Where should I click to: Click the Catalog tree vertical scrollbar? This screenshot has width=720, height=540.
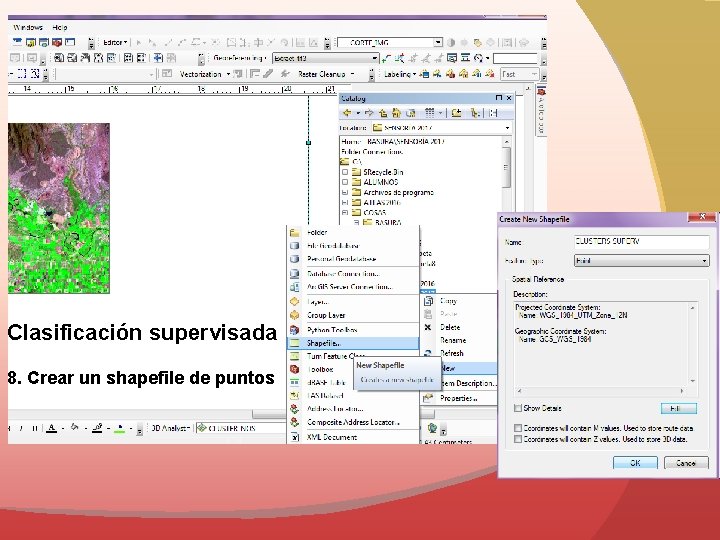coord(506,168)
